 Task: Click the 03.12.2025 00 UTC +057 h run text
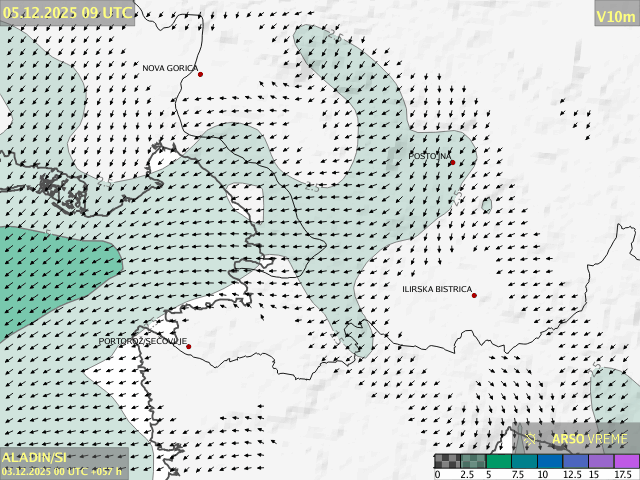(x=62, y=471)
